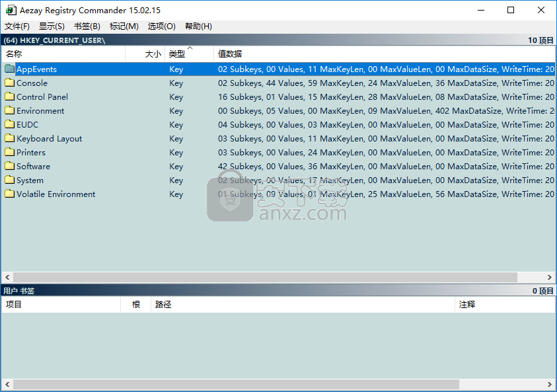This screenshot has width=557, height=392.
Task: Click the Console folder icon
Action: (10, 83)
